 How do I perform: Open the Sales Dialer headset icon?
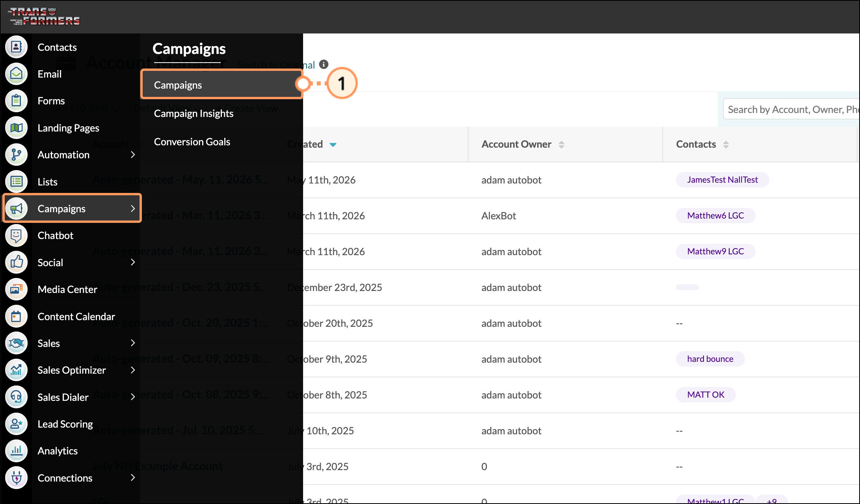click(x=16, y=397)
